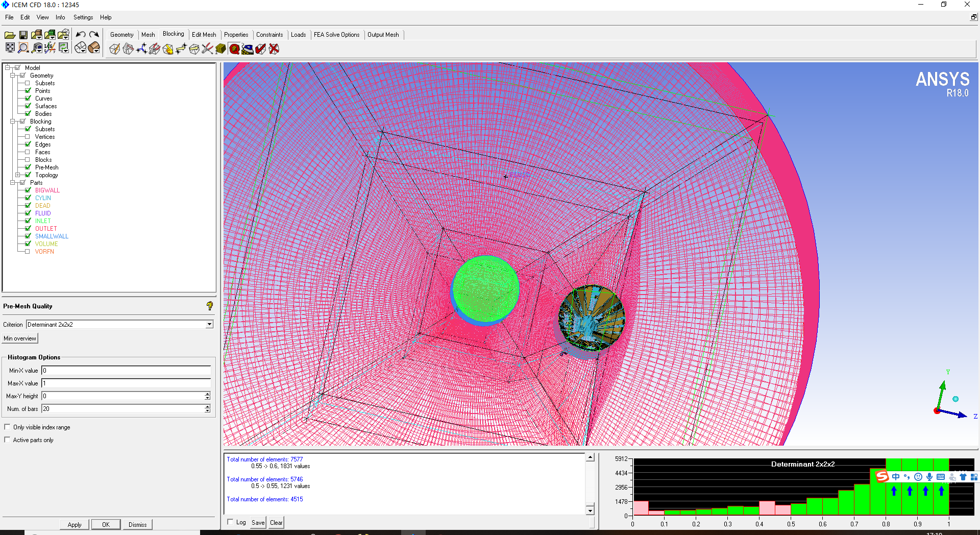Toggle Pre-Mesh visibility checkbox
The image size is (980, 535).
pos(28,167)
